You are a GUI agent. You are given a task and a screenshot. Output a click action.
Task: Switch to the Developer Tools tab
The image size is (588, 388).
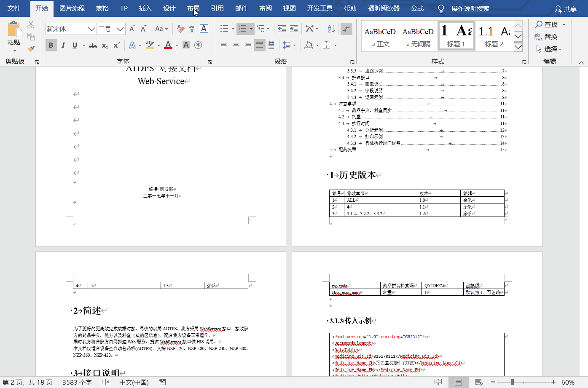tap(320, 8)
